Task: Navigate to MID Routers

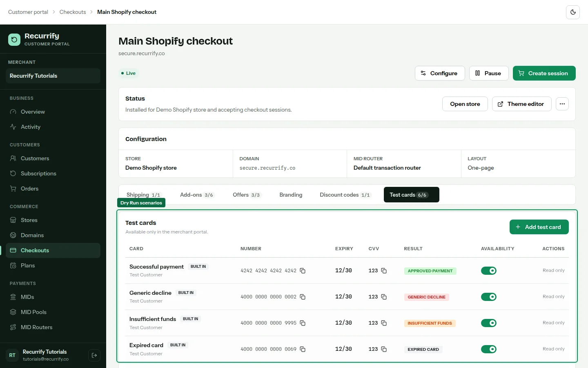Action: pyautogui.click(x=53, y=327)
